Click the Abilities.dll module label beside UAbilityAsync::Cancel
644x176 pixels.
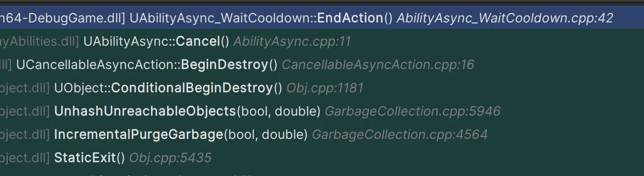pyautogui.click(x=40, y=41)
